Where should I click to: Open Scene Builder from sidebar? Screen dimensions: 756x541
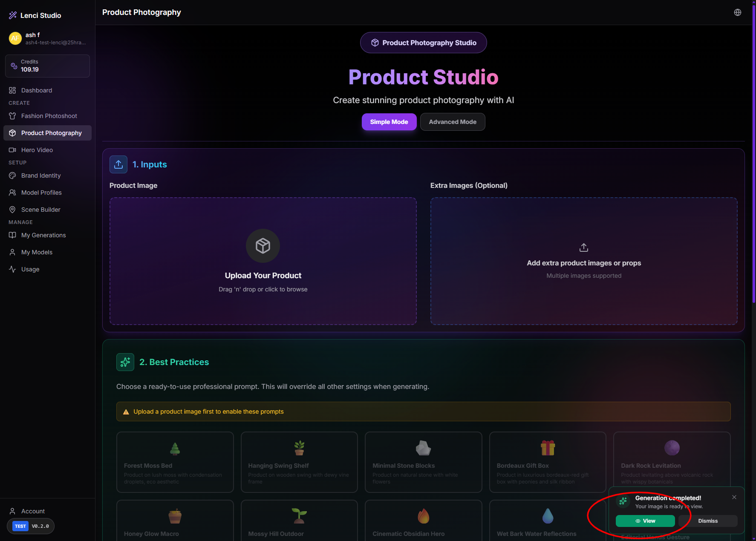coord(41,210)
